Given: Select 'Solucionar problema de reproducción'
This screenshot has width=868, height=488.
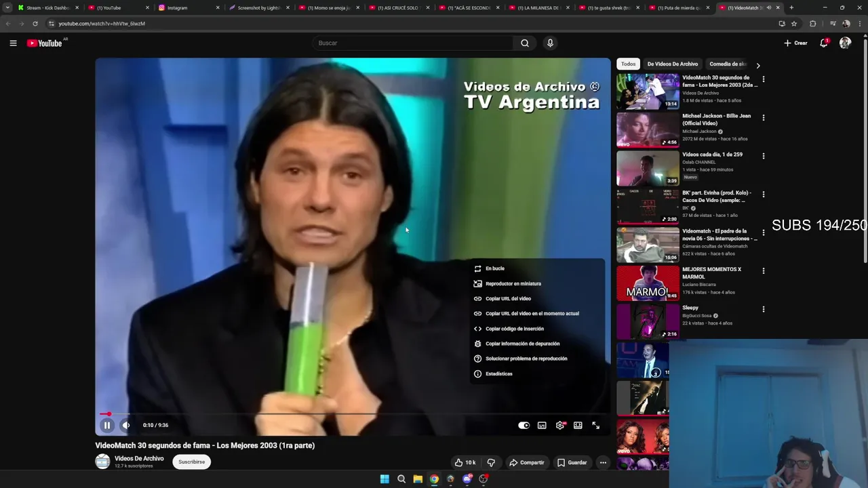Looking at the screenshot, I should [537, 359].
